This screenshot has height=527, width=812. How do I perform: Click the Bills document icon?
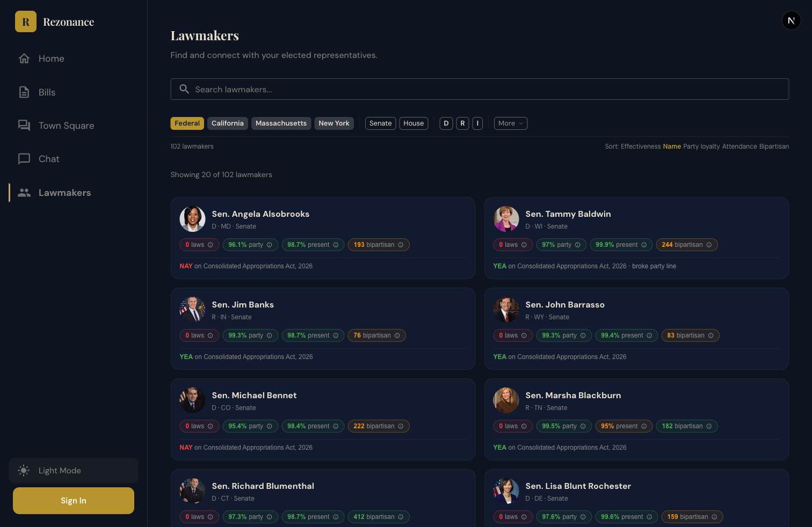point(24,92)
